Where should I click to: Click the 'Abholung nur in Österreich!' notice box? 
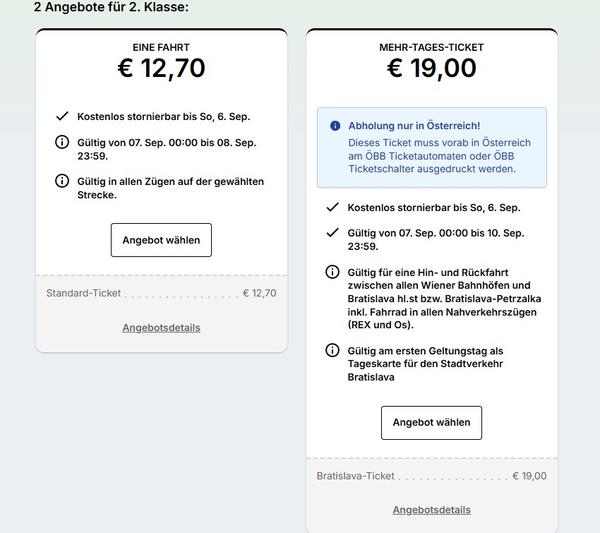pyautogui.click(x=432, y=148)
